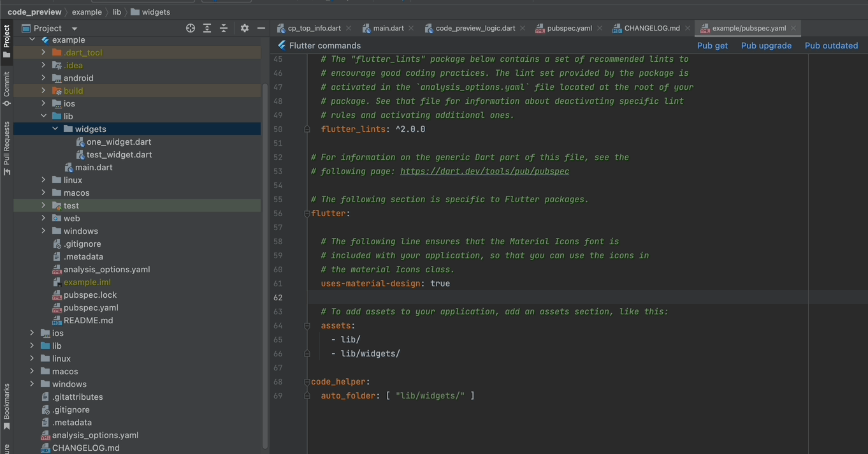
Task: Click the Expand All icon in Project panel
Action: pyautogui.click(x=207, y=28)
